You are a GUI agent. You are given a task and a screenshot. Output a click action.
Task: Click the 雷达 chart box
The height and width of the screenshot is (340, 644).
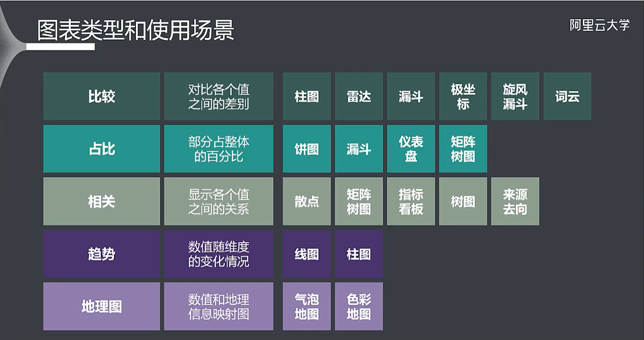(359, 96)
